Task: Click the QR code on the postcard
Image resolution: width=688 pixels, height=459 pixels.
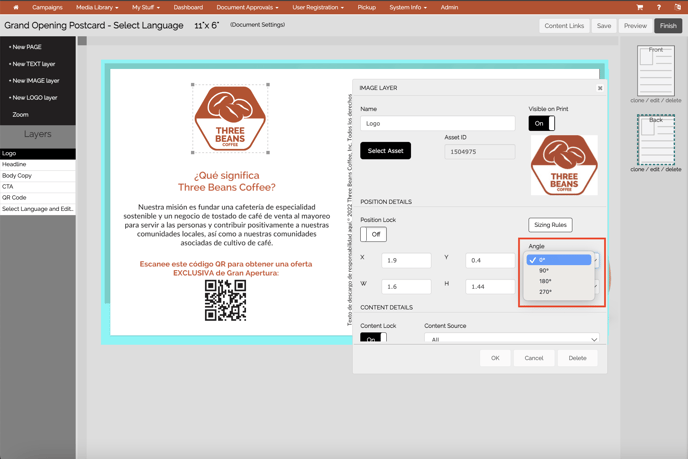Action: [x=225, y=301]
